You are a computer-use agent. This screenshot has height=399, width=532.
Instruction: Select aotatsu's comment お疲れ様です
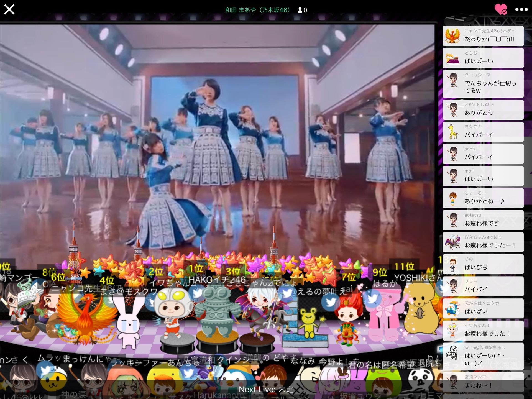(x=483, y=220)
